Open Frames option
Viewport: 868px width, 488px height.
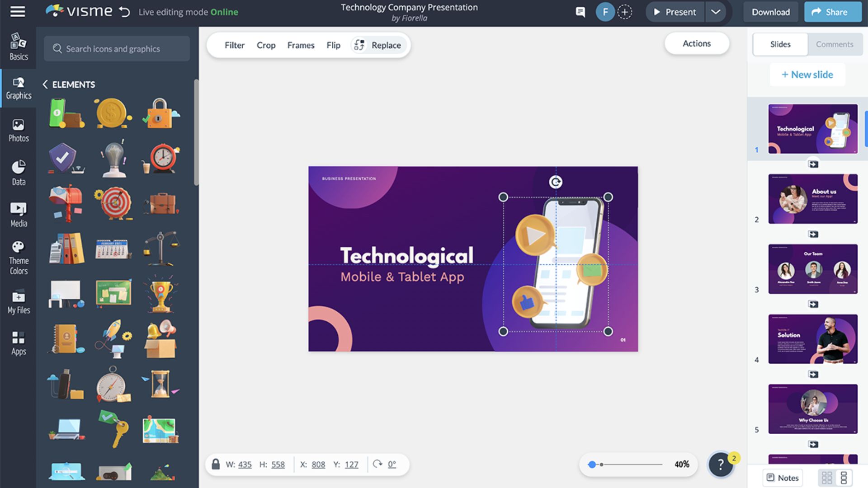click(x=301, y=45)
